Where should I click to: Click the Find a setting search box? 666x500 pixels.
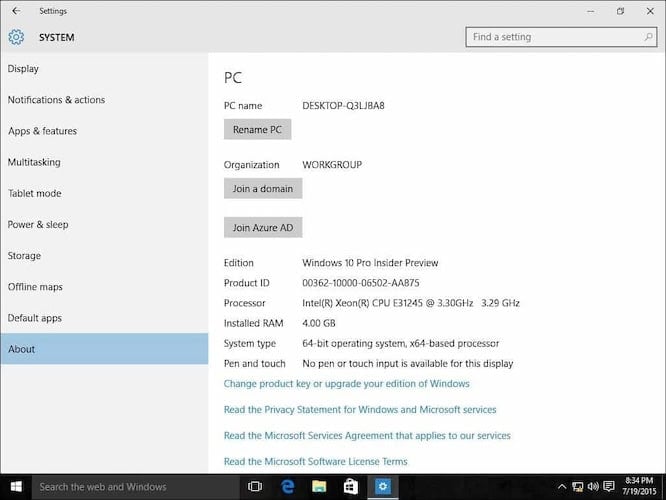561,37
